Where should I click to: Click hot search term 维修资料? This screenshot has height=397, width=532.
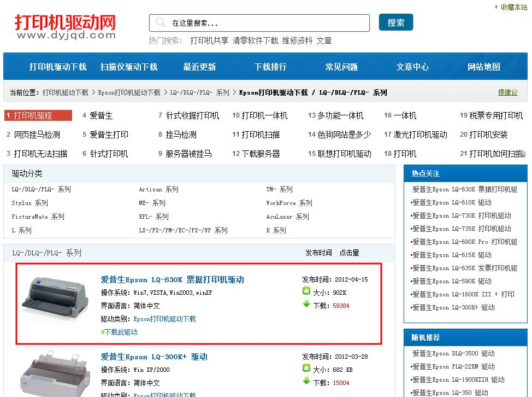click(x=297, y=41)
